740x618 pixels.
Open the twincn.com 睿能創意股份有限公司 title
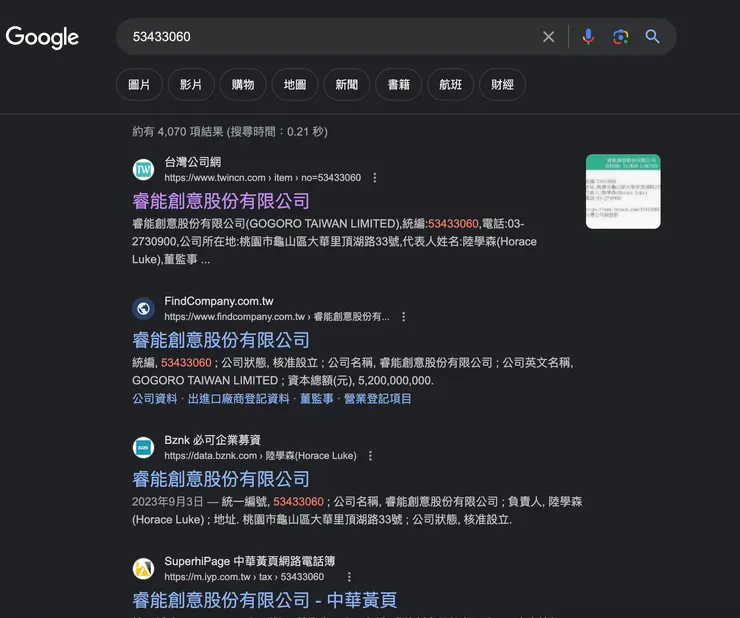click(221, 201)
